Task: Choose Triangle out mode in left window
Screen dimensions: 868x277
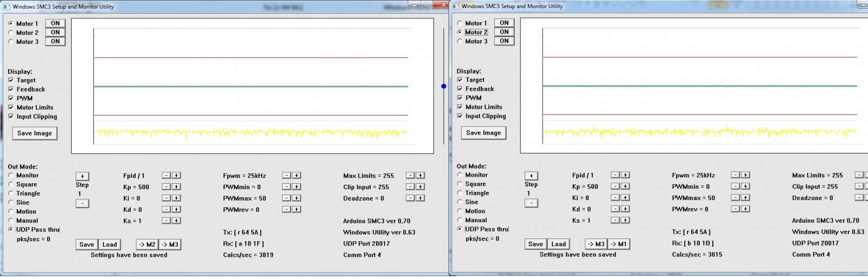Action: tap(11, 194)
